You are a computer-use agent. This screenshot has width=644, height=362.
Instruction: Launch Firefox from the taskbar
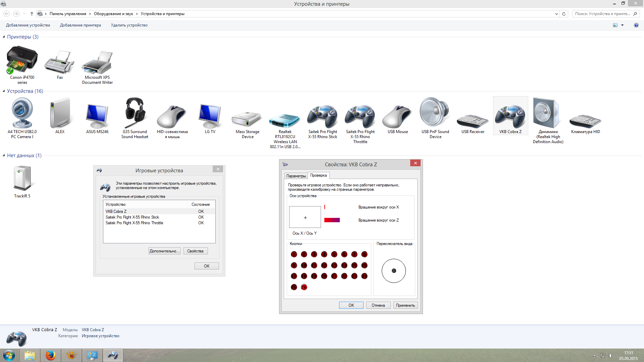[x=51, y=355]
